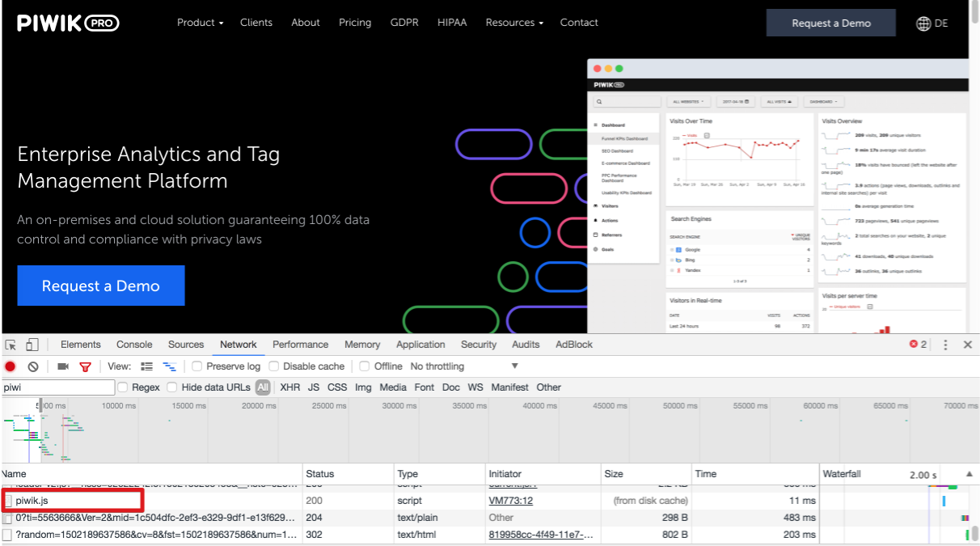
Task: Filter requests by Other type
Action: [548, 387]
